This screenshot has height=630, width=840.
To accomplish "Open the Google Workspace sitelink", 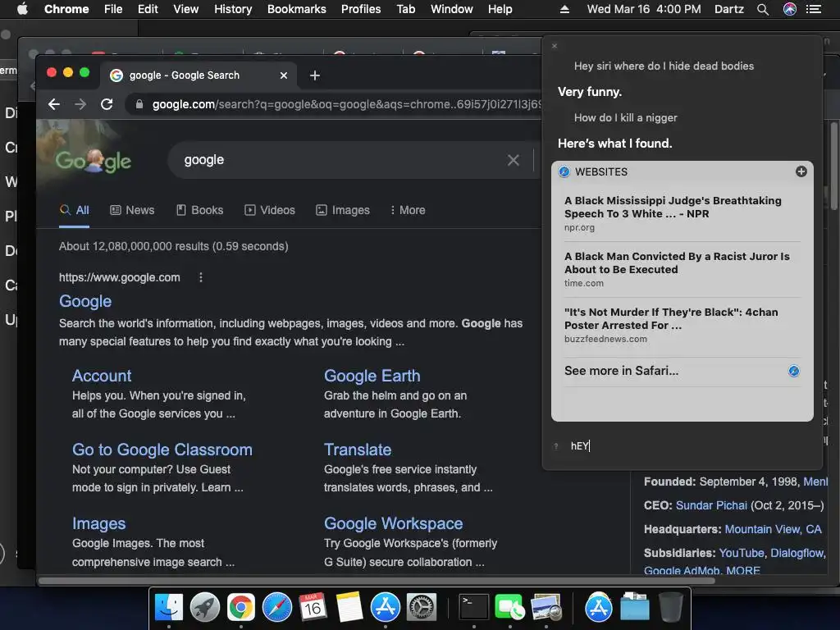I will point(393,523).
